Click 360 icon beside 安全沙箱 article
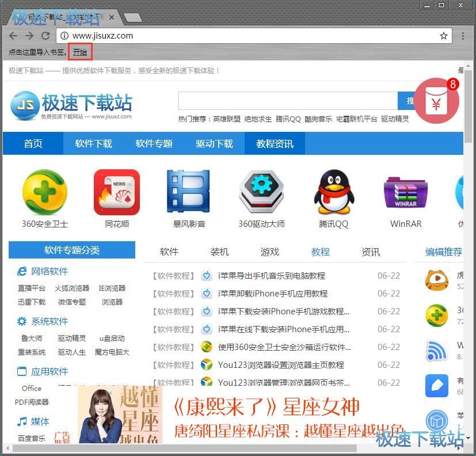Viewport: 476px width, 456px height. point(207,347)
